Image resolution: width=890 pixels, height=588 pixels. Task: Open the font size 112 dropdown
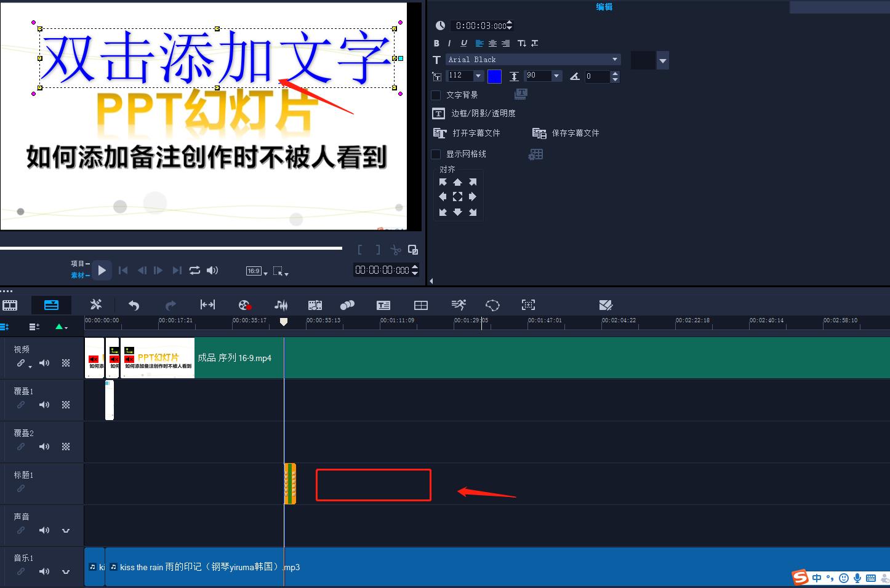[478, 75]
